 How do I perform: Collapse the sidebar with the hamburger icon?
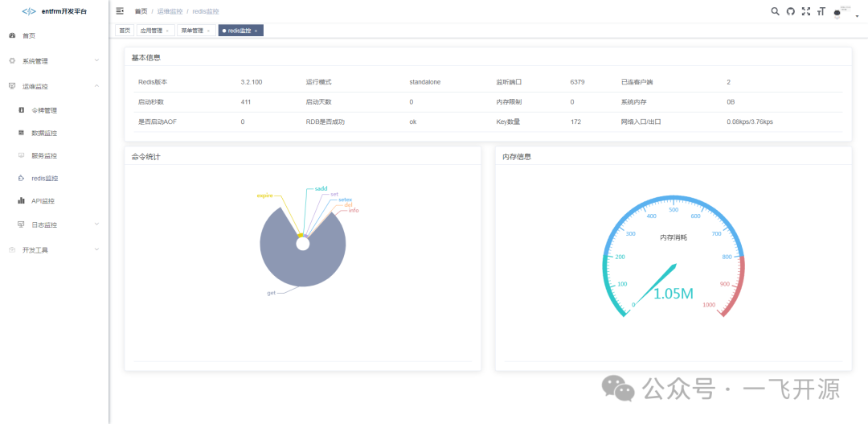pyautogui.click(x=120, y=11)
